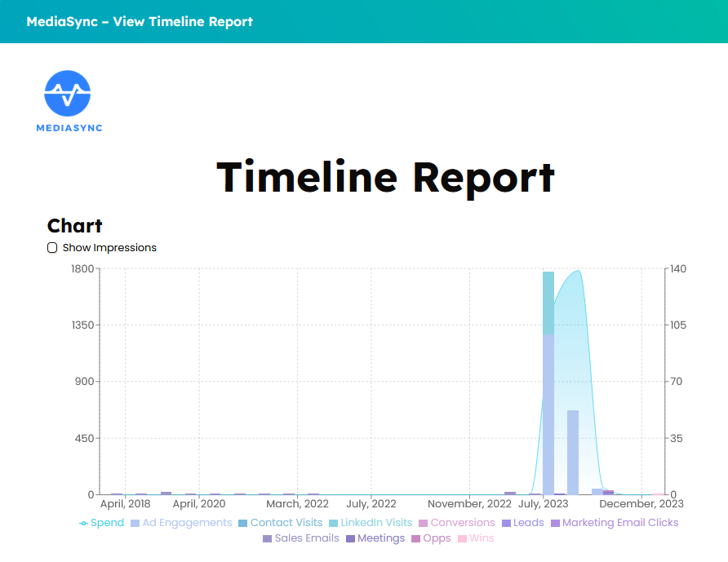
Task: Click the 'July, 2022' axis label
Action: (x=371, y=504)
